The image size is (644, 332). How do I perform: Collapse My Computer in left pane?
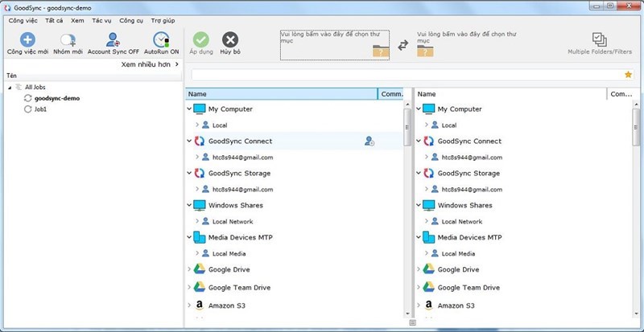point(189,109)
